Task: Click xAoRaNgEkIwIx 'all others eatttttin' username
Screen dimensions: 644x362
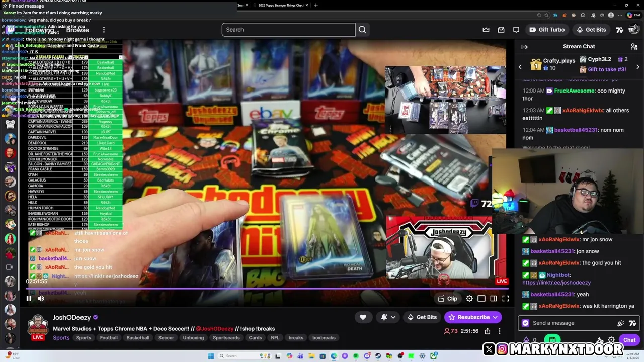Action: tap(583, 110)
